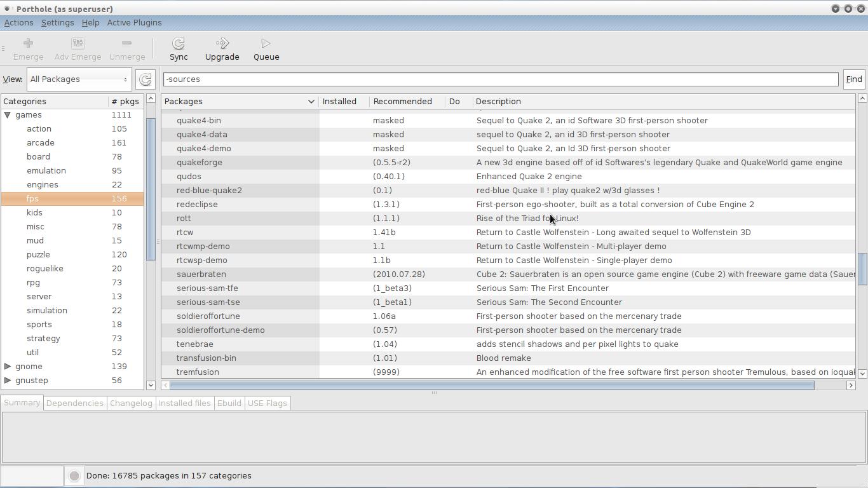Toggle sort order on the Packages column
This screenshot has width=868, height=488.
[x=240, y=102]
